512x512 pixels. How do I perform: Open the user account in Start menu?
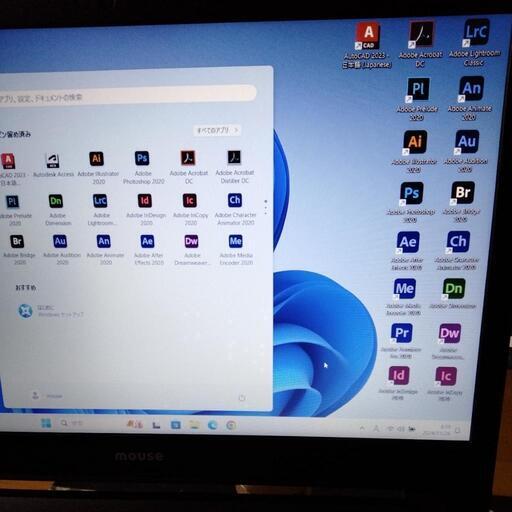pyautogui.click(x=47, y=396)
